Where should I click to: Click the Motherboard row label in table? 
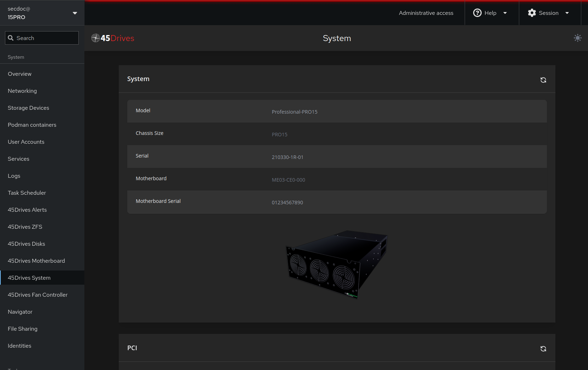(151, 178)
